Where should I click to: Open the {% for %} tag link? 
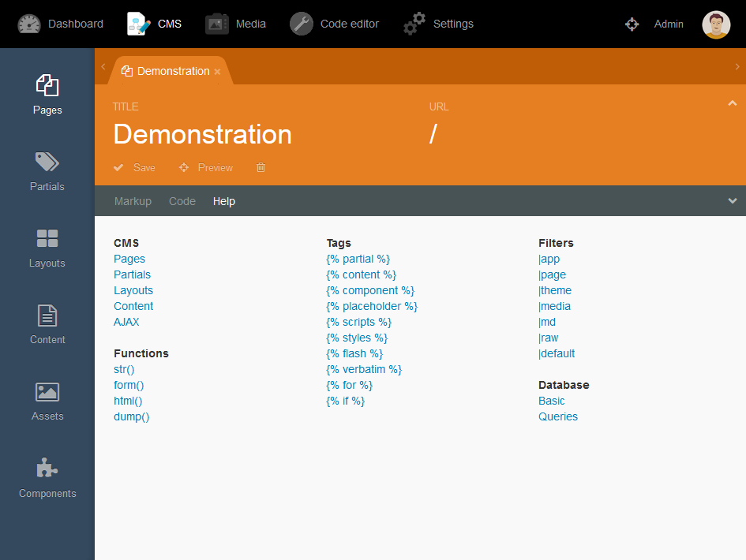pos(349,385)
